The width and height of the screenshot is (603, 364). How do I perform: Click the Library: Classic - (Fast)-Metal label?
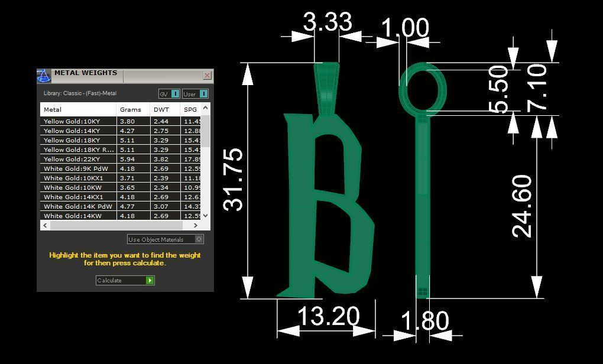(80, 93)
